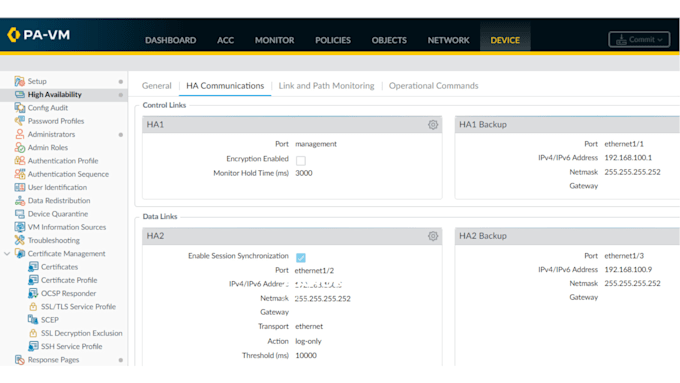Open Config Audit in the sidebar
Screen dimensions: 680x383
(x=48, y=108)
